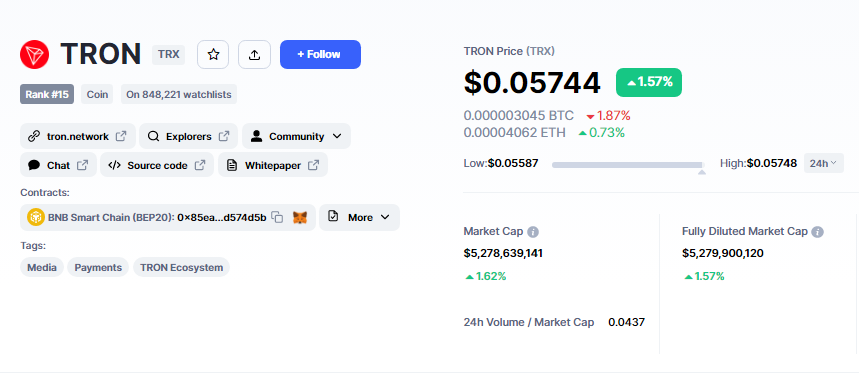Follow TRON with the blue button
Screen dimensions: 859x379
pos(320,54)
